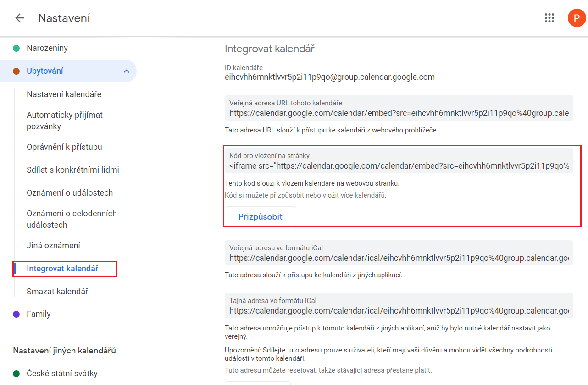Screen dimensions: 588x385
Task: Select Sdílet s konkrétními lidmi
Action: [x=73, y=170]
